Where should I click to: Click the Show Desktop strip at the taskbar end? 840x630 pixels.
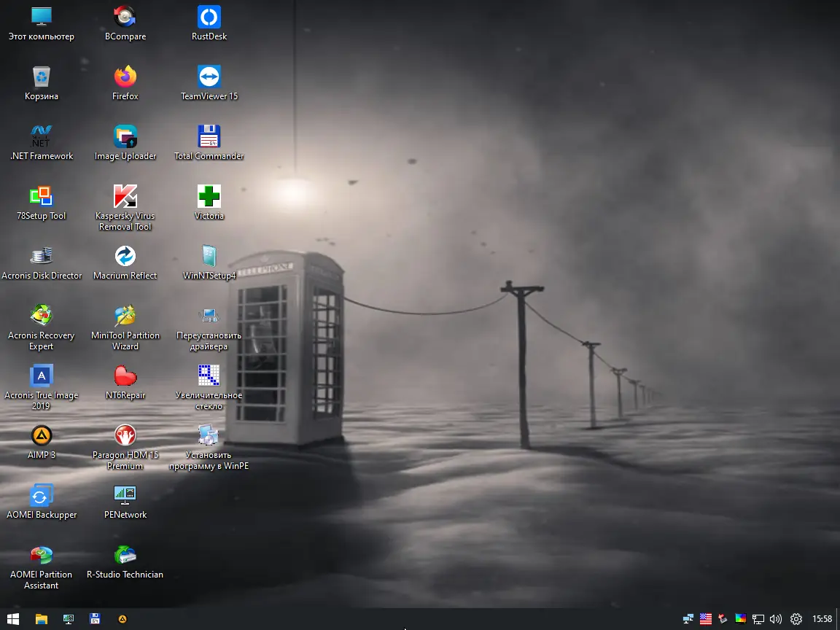point(838,619)
